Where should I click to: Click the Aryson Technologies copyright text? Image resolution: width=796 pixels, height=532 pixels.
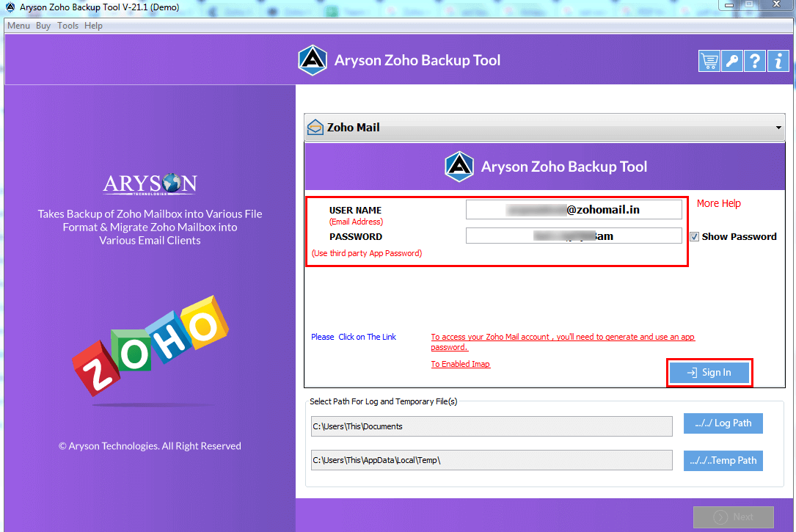(150, 446)
